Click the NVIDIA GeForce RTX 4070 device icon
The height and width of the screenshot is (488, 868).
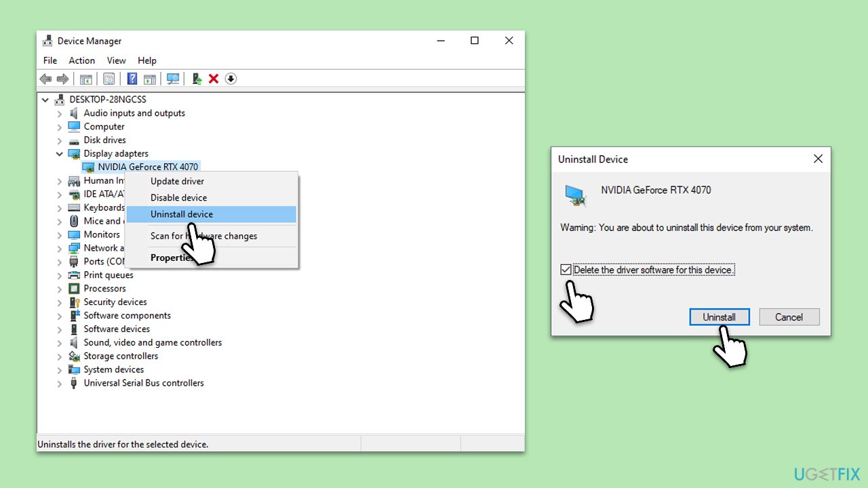coord(88,167)
